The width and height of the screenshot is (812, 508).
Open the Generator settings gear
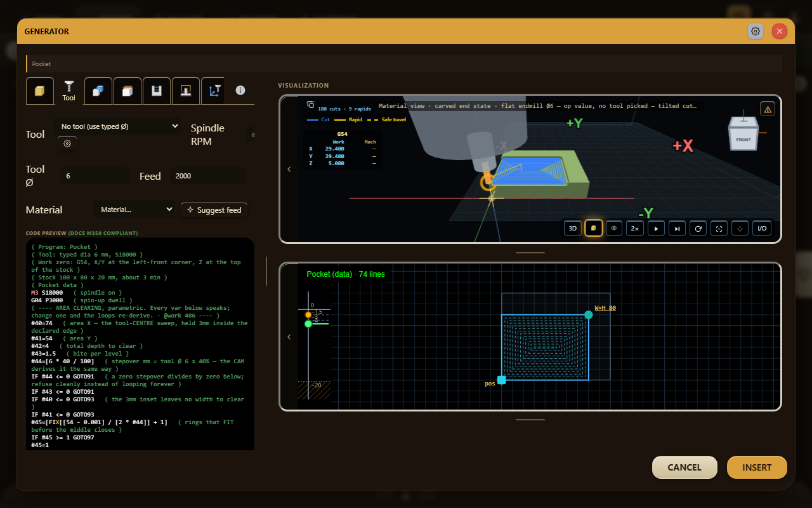coord(756,31)
